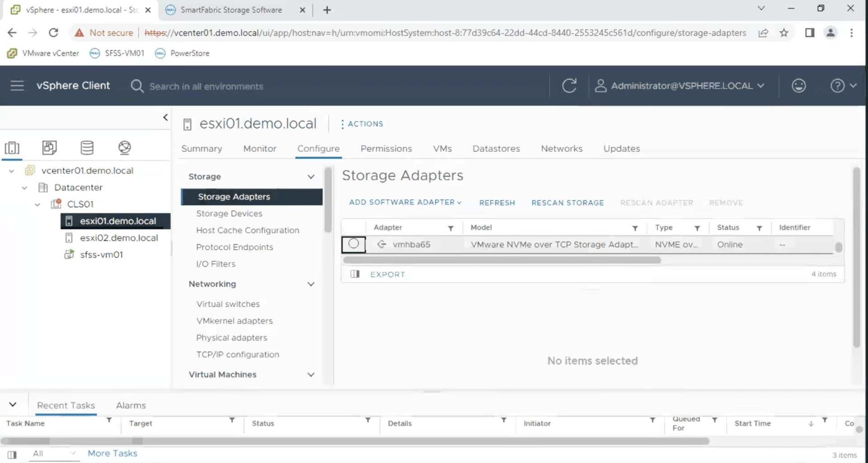Viewport: 868px width, 463px height.
Task: Switch to the Monitor tab
Action: click(259, 149)
